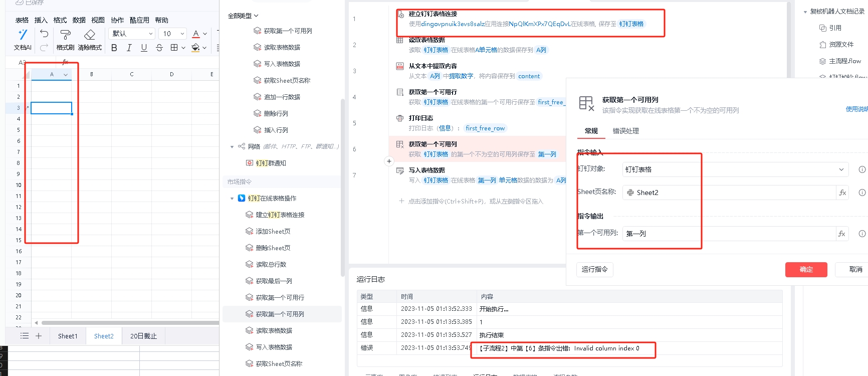868x376 pixels.
Task: Switch to the 错误处理 tab
Action: [x=625, y=131]
